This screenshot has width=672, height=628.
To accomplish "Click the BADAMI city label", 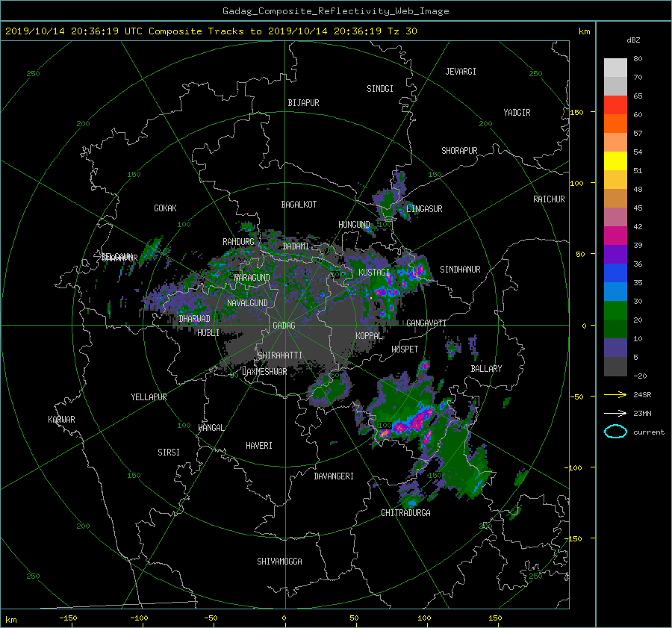I will (296, 246).
